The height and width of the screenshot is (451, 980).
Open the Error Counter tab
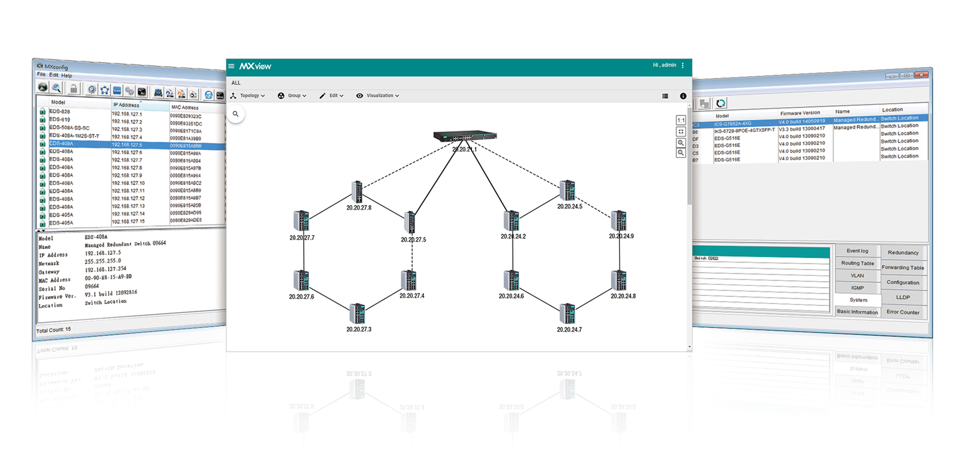tap(903, 313)
